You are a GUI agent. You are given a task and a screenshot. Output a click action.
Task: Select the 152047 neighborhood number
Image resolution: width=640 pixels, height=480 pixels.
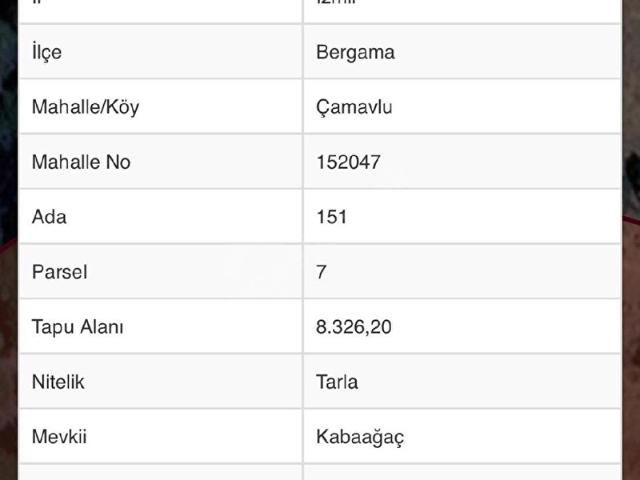coord(348,162)
